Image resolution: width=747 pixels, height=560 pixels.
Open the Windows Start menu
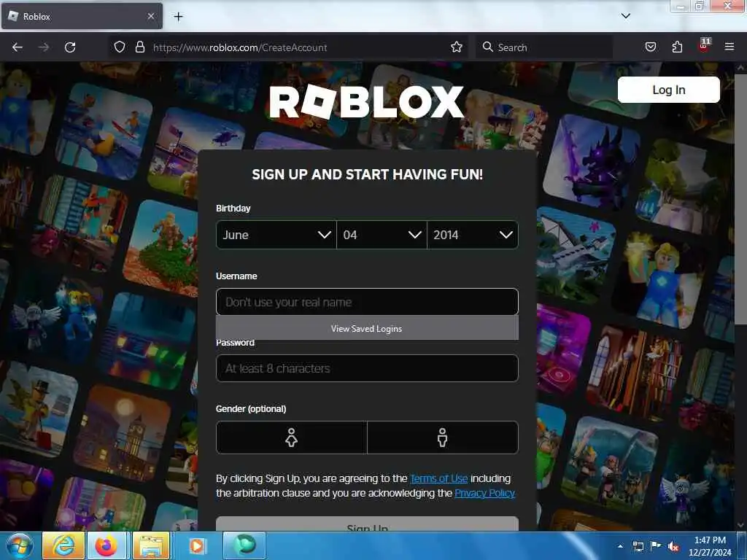click(19, 545)
